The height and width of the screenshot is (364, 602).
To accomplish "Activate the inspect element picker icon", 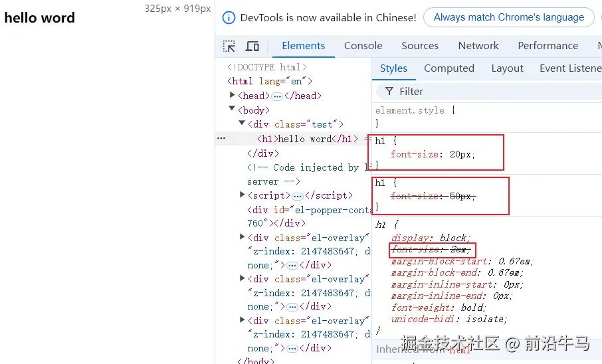I will pos(229,46).
